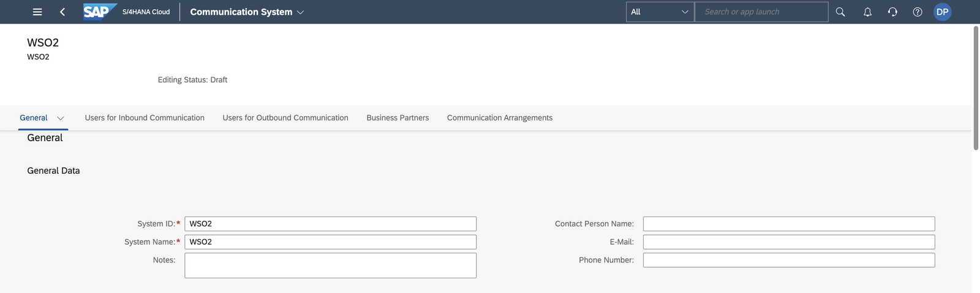This screenshot has height=293, width=980.
Task: Click the WSO2 page title
Action: pyautogui.click(x=43, y=42)
